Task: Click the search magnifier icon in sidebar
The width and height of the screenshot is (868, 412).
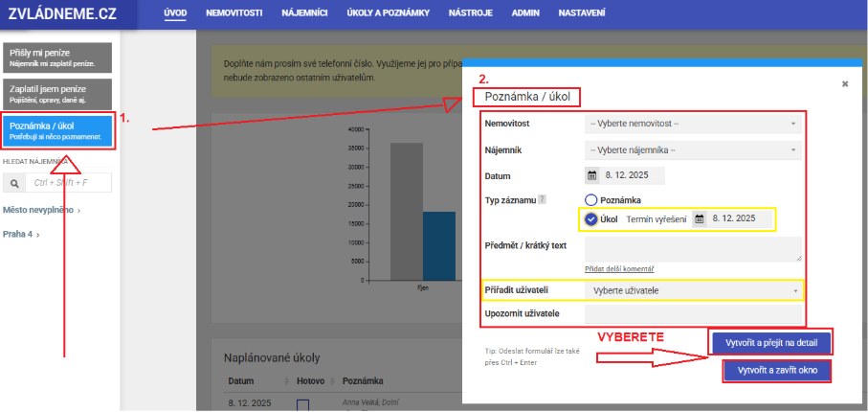Action: [x=14, y=183]
